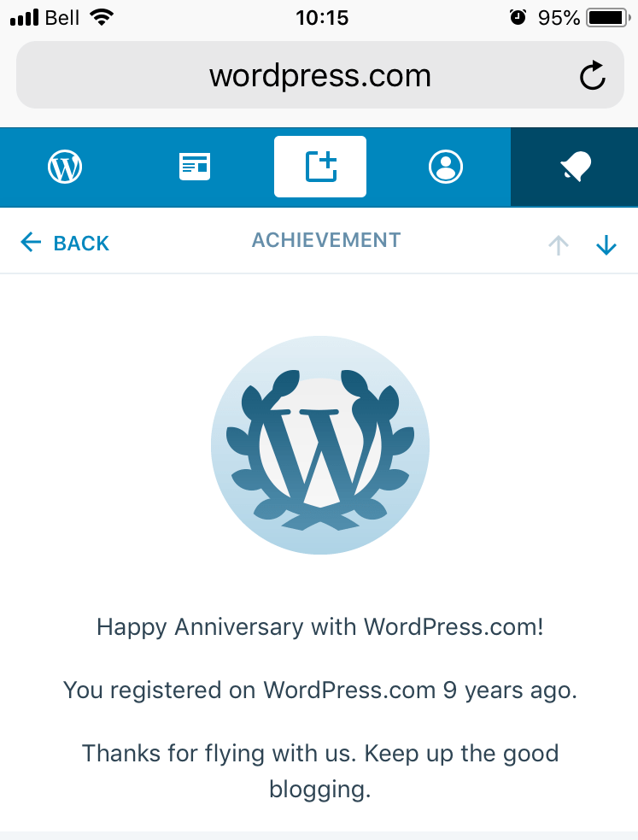
Task: Click the BACK link text
Action: click(x=81, y=244)
